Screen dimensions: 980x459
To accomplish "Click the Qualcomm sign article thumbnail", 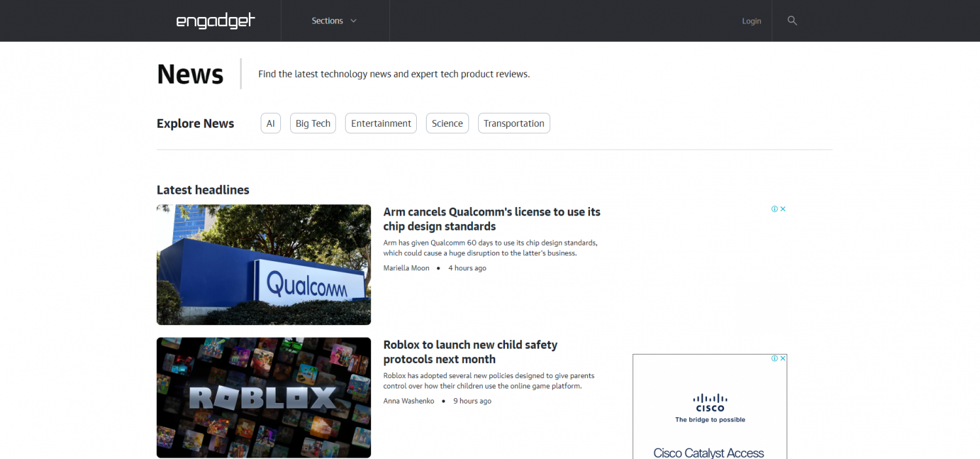I will (x=263, y=264).
